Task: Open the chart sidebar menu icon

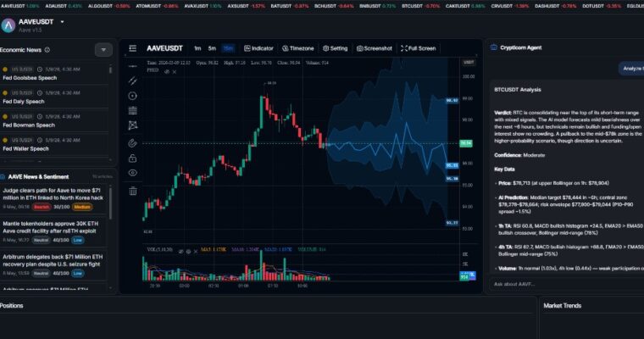Action: pos(133,48)
